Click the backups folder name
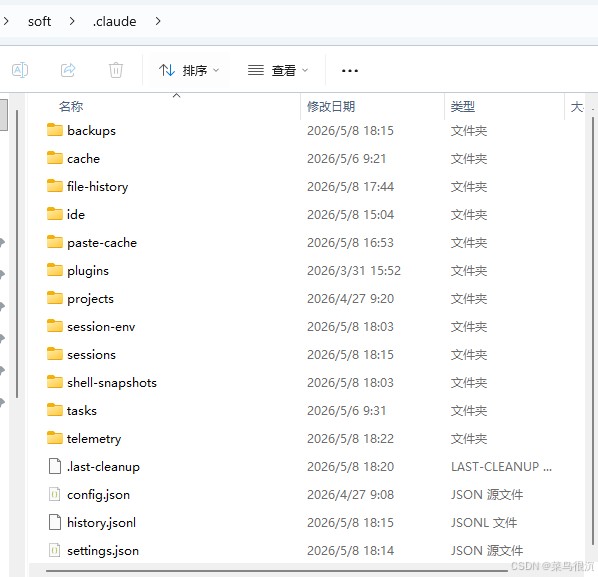The width and height of the screenshot is (598, 577). 92,131
